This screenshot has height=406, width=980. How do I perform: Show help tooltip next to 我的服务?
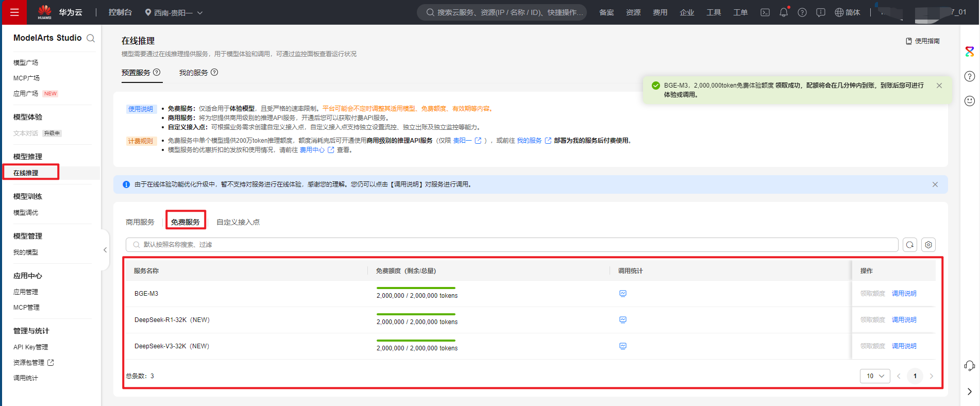click(214, 72)
